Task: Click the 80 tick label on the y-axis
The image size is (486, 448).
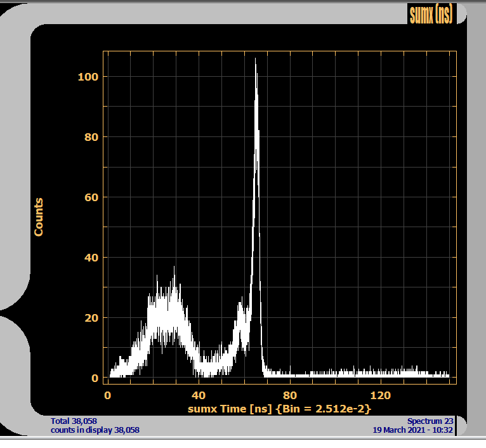Action: 91,137
